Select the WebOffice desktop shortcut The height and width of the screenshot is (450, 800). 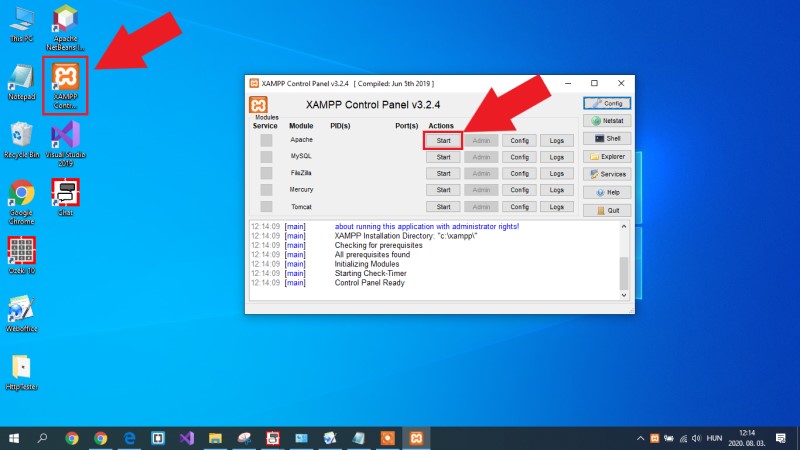(x=21, y=314)
